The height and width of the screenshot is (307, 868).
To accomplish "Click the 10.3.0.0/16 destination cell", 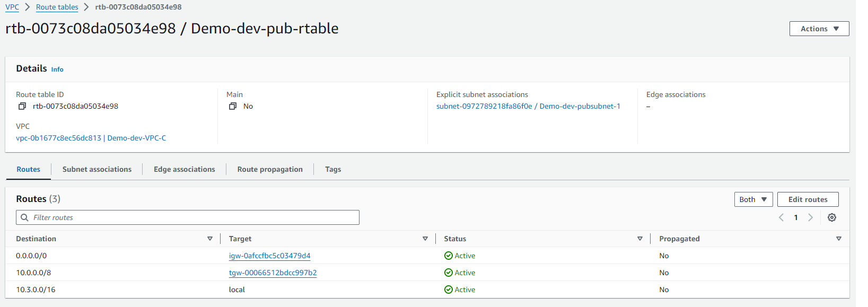I will point(36,290).
